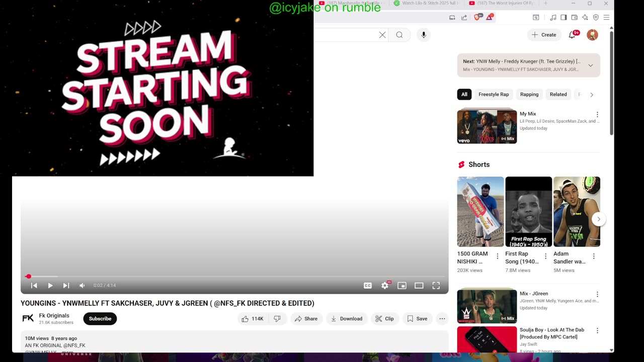Open Fk Originals channel avatar

(x=28, y=318)
